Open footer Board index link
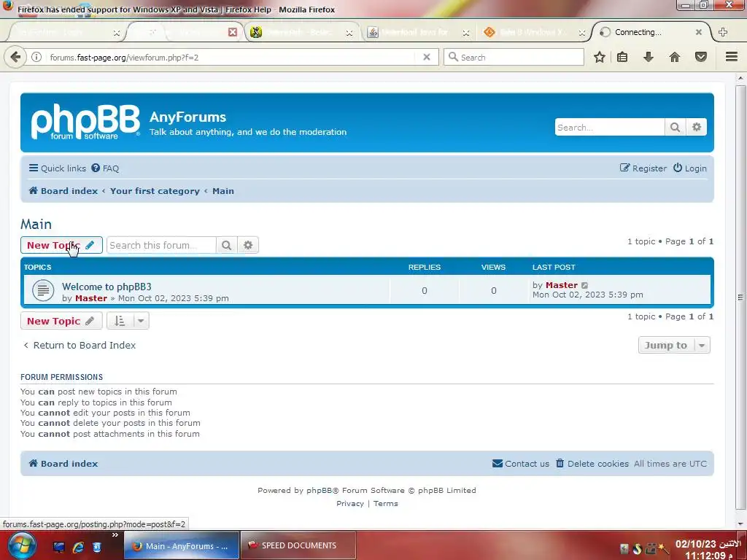Image resolution: width=747 pixels, height=560 pixels. (63, 463)
